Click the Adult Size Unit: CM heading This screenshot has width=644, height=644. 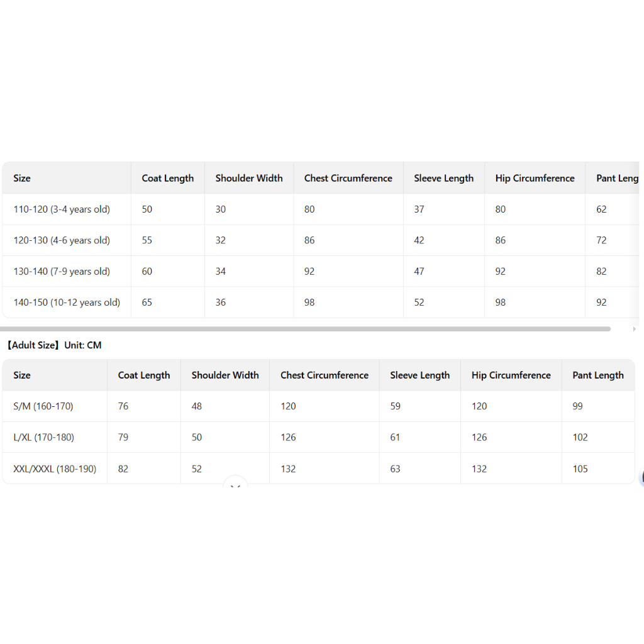[x=54, y=345]
